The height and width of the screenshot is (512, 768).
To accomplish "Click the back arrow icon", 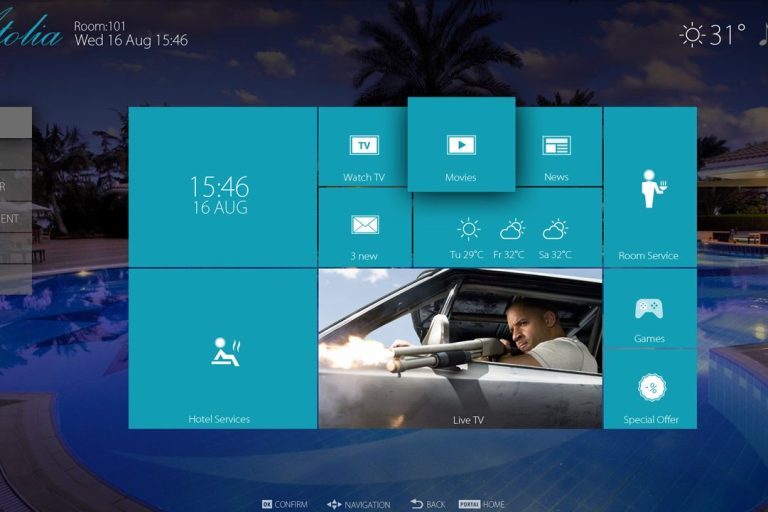I will coord(416,504).
